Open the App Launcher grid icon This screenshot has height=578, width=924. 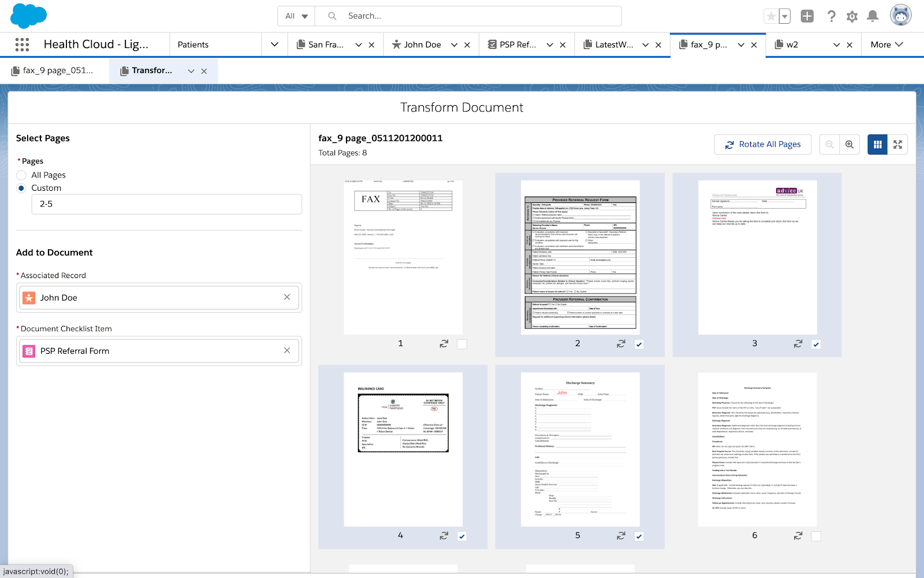pyautogui.click(x=22, y=45)
